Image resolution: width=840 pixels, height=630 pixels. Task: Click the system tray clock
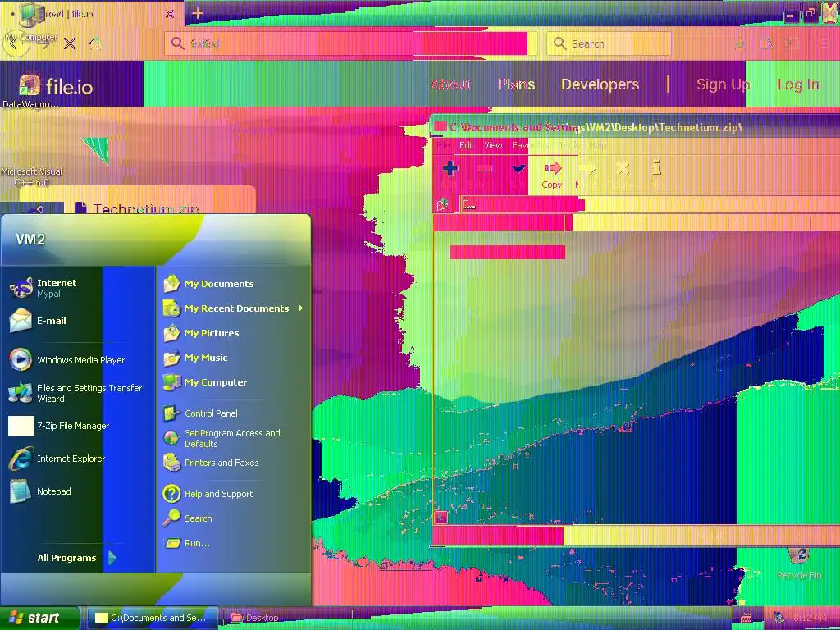coord(809,618)
